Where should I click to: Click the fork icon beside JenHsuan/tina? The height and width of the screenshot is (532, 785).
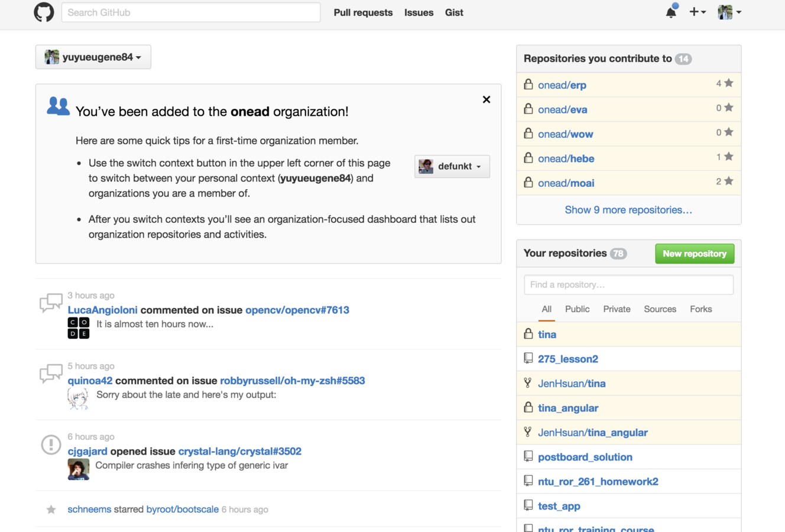point(528,382)
